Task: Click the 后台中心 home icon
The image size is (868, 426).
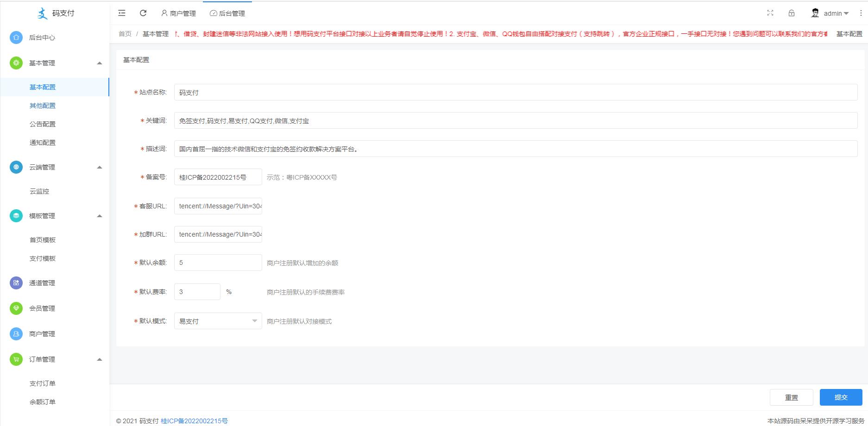Action: (x=16, y=38)
